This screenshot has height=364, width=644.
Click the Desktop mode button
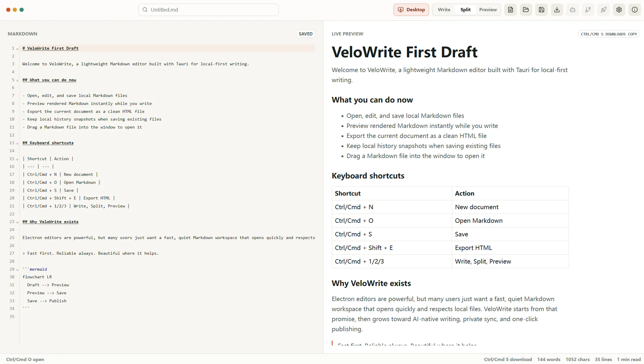411,10
